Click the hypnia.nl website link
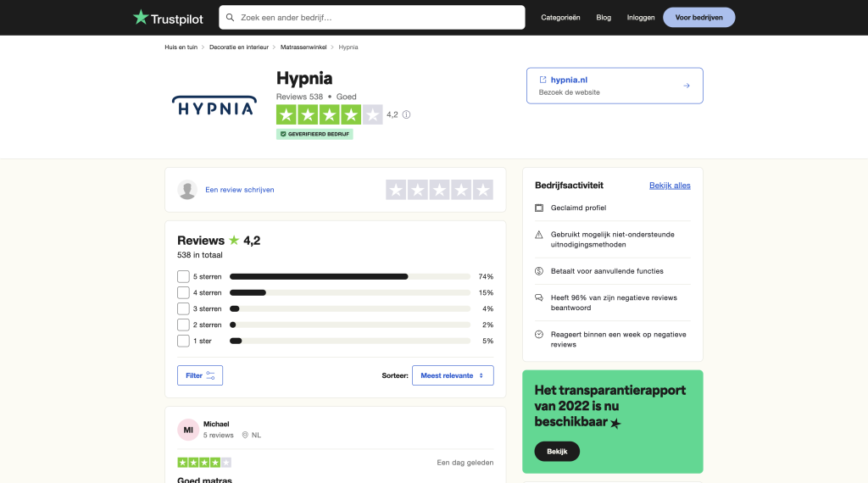Viewport: 868px width, 483px height. coord(569,80)
